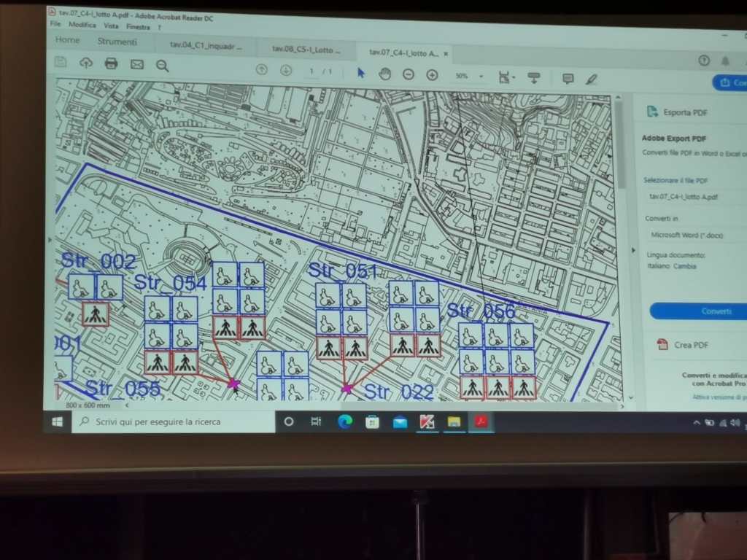Open the find text magnifier tool

tap(162, 66)
